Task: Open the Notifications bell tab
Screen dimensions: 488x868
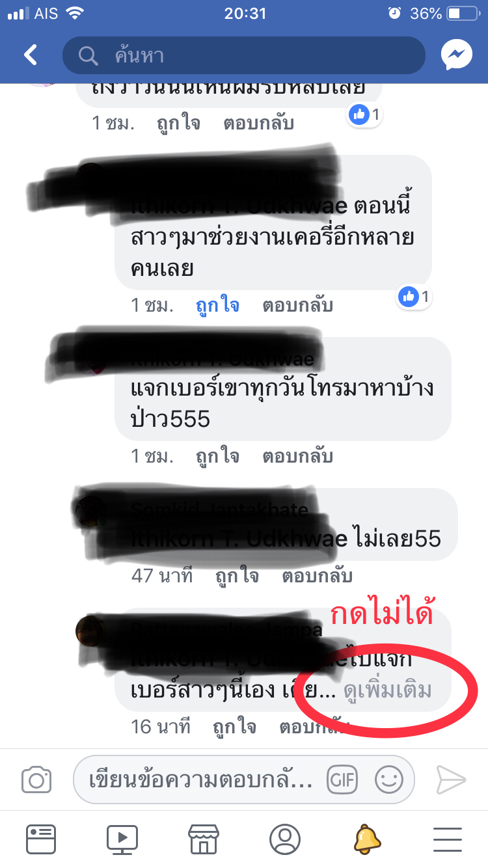Action: [366, 839]
